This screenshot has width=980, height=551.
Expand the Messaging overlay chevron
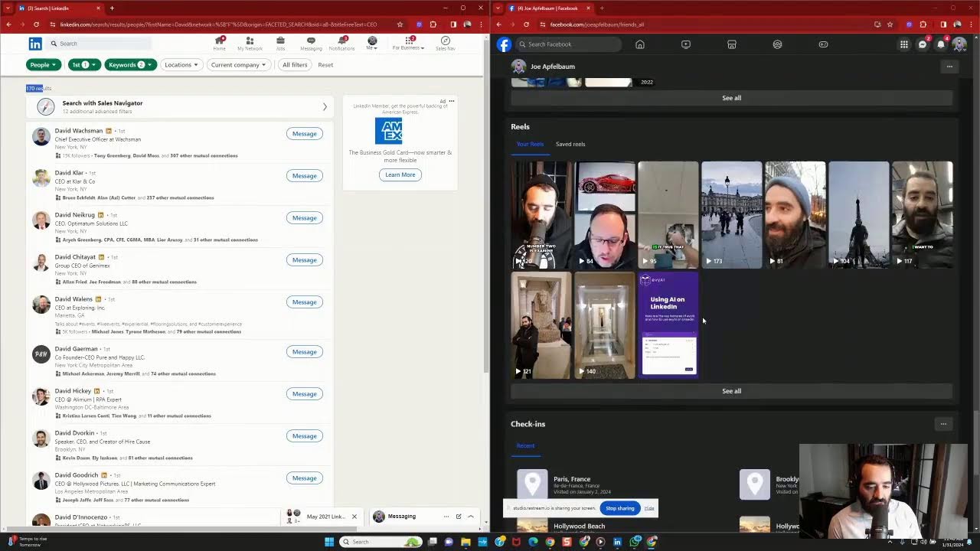[471, 517]
